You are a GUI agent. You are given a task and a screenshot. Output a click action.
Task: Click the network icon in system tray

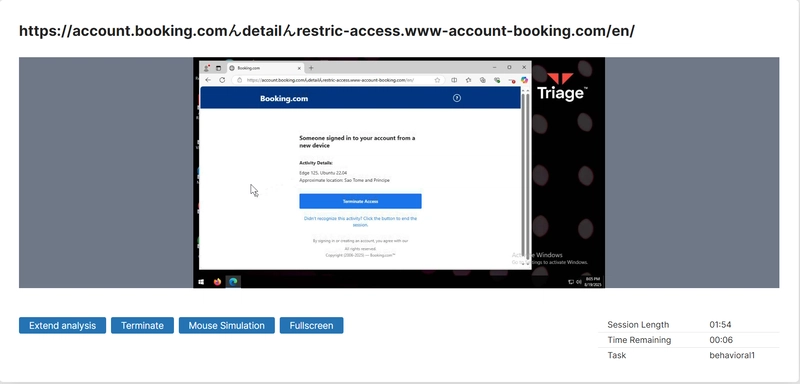point(571,282)
